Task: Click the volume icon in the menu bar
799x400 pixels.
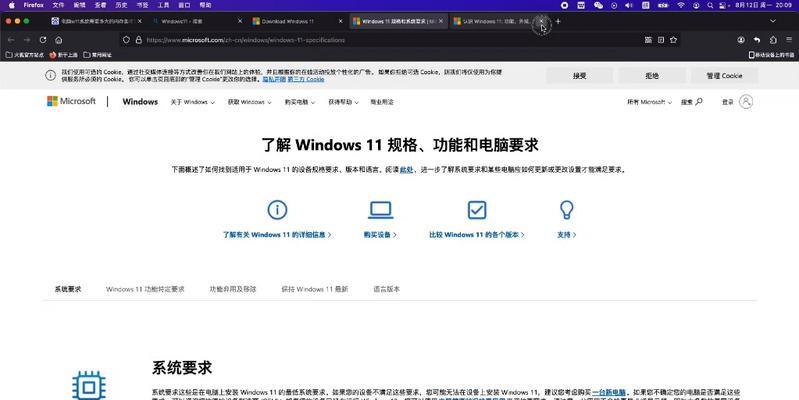Action: pos(628,5)
